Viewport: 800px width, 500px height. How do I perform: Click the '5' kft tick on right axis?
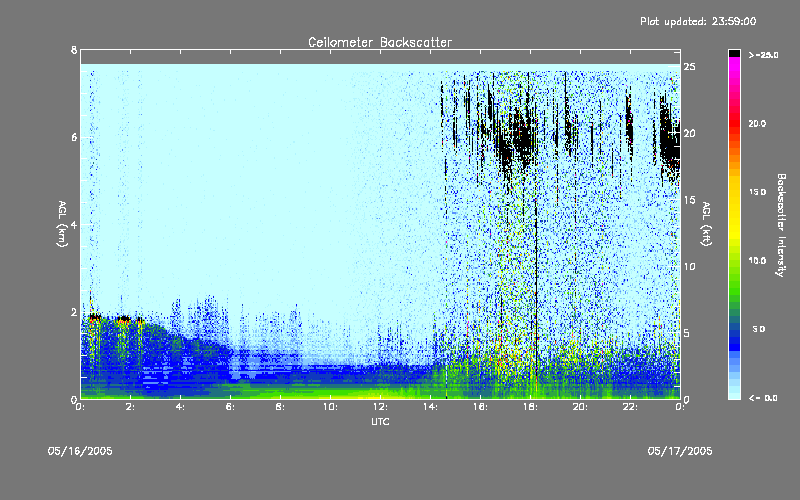pos(687,333)
